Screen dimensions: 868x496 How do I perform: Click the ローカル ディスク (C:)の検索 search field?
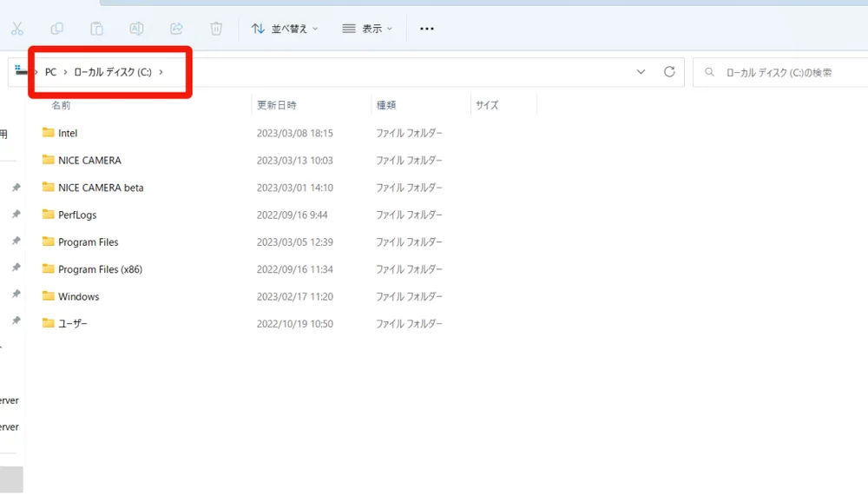pos(780,72)
